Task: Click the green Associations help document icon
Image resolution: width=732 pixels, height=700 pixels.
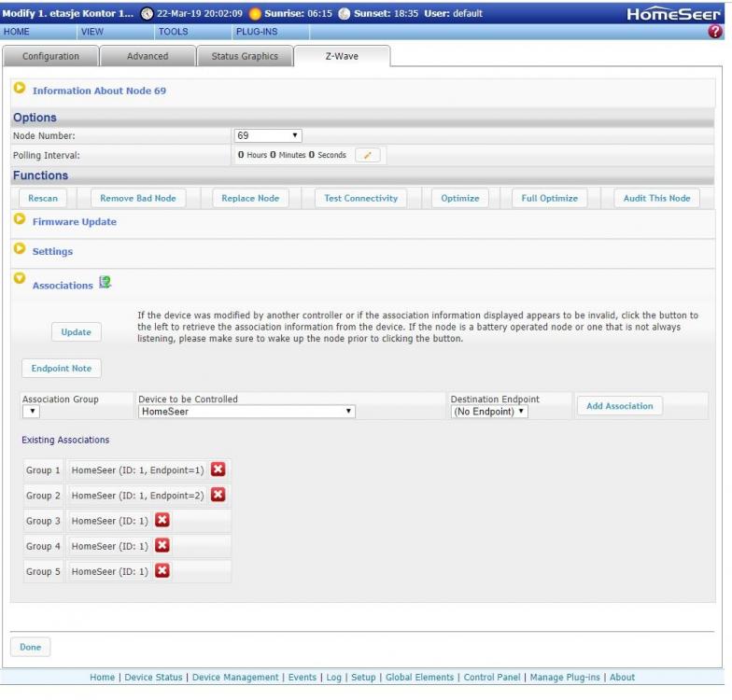Action: click(105, 285)
